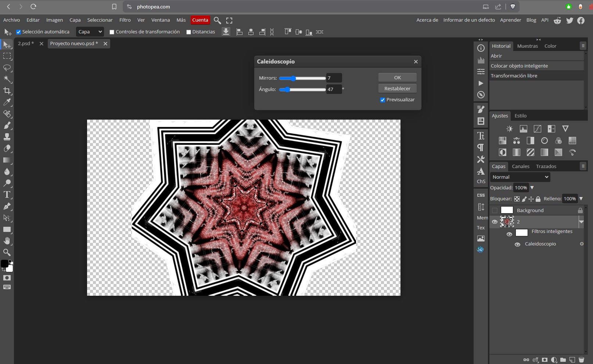Select the Blur drop tool
593x364 pixels.
[x=7, y=172]
